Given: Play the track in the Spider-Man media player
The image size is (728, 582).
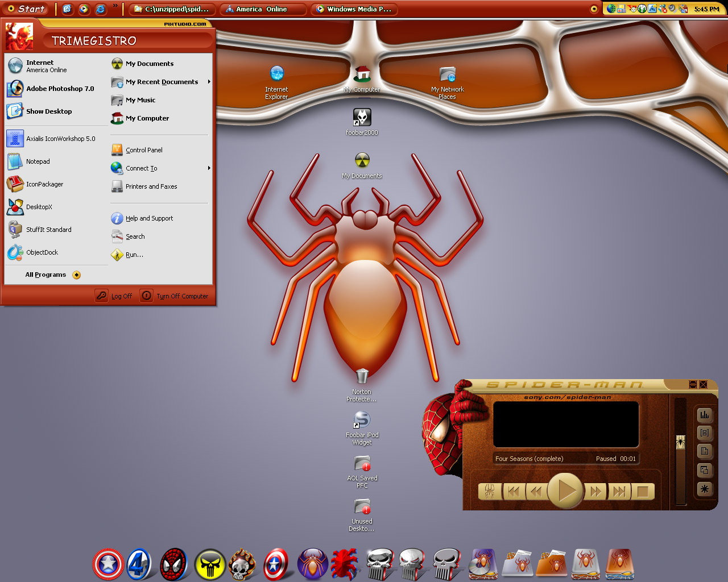Looking at the screenshot, I should pos(565,490).
